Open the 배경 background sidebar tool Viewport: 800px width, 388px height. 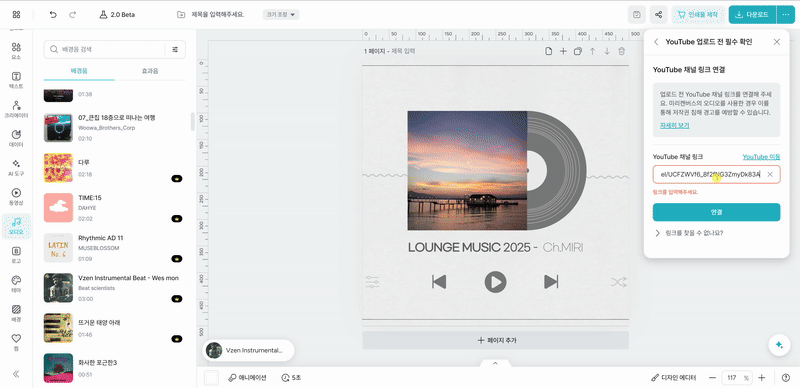pos(16,313)
